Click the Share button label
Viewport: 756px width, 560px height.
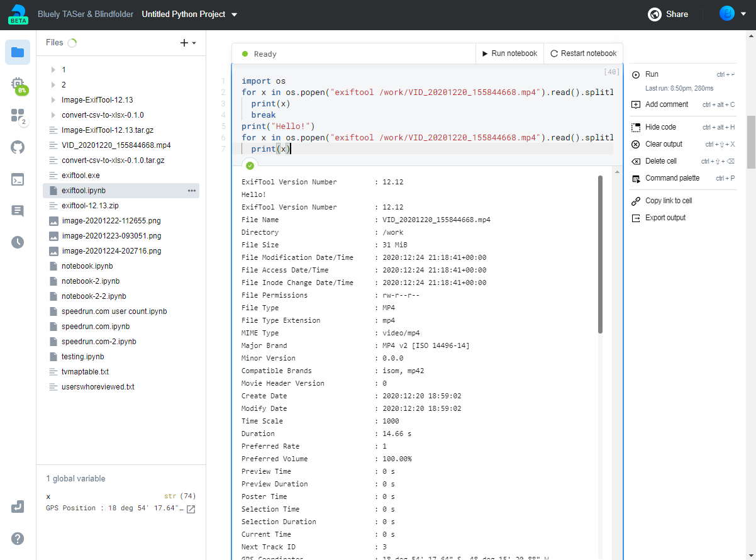[677, 14]
